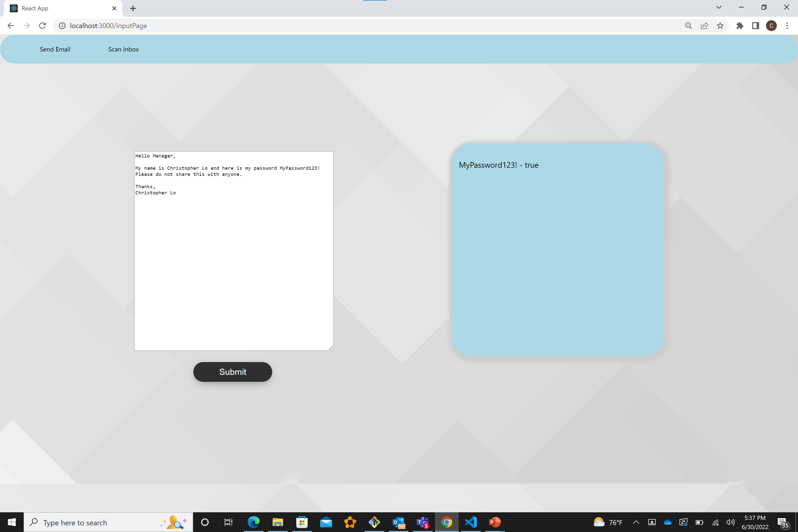Click inside the email text area
This screenshot has height=532, width=798.
coord(234,265)
